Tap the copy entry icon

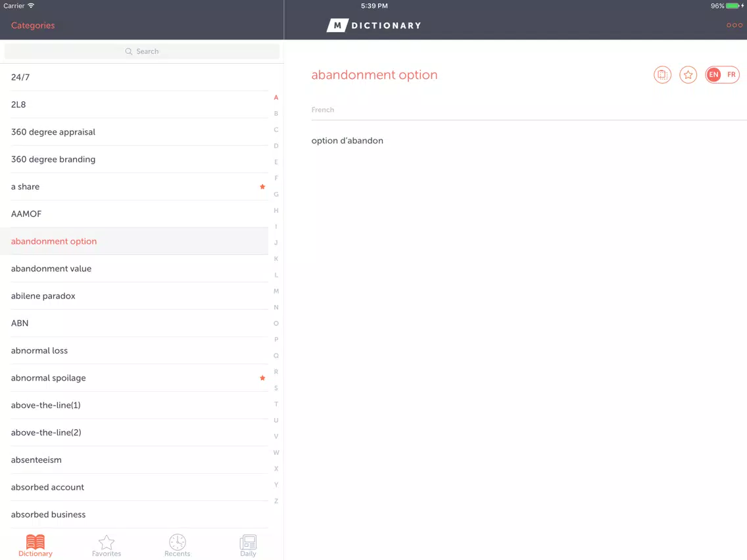click(662, 75)
